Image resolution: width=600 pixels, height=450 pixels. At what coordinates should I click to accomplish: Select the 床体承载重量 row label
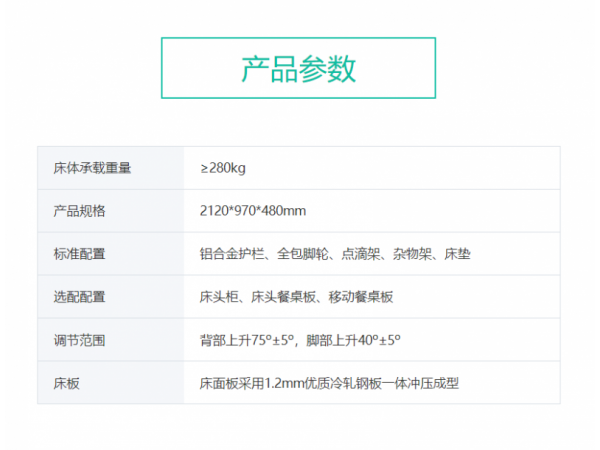pyautogui.click(x=92, y=168)
